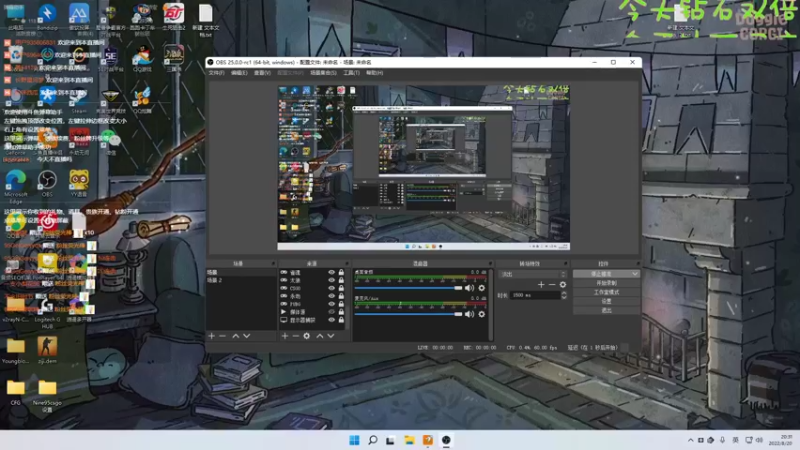Mute desktop audio (桌面音频) speaker icon
Image resolution: width=800 pixels, height=450 pixels.
(x=469, y=288)
